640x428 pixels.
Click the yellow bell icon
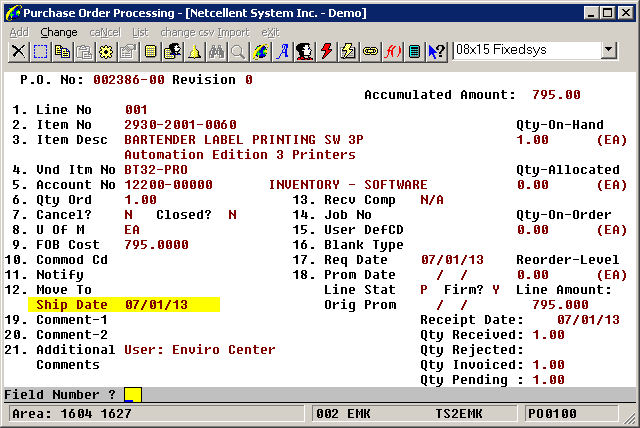click(x=194, y=52)
